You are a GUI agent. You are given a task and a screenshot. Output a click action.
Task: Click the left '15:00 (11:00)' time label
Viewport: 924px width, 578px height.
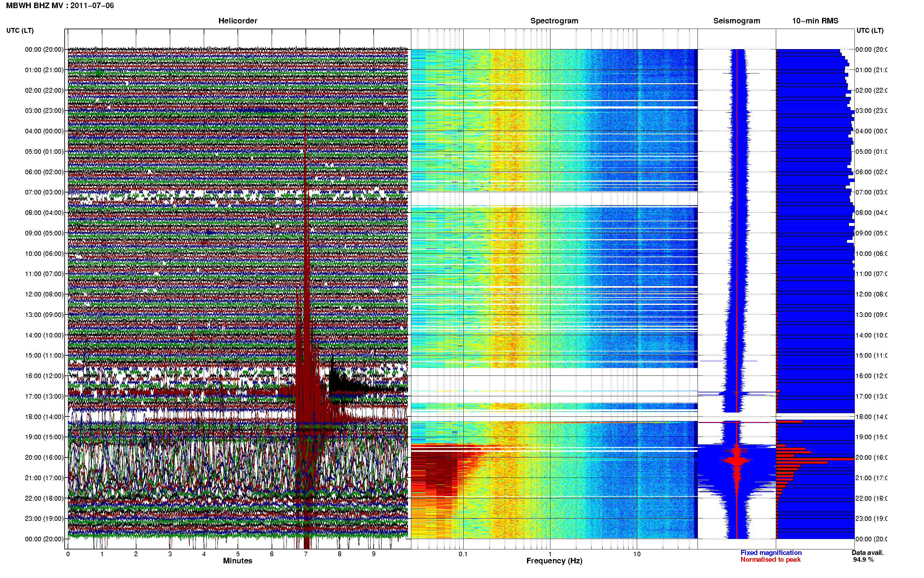click(x=44, y=356)
